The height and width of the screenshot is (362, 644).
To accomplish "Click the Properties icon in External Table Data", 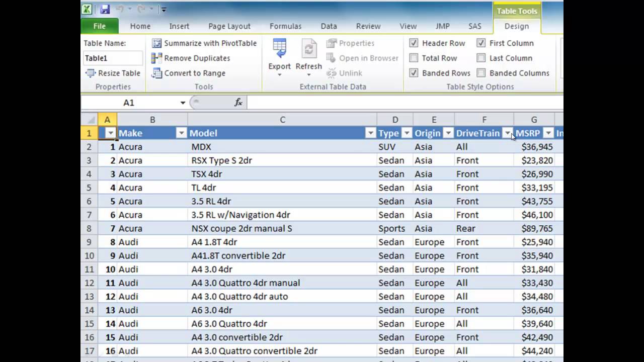I will [332, 43].
